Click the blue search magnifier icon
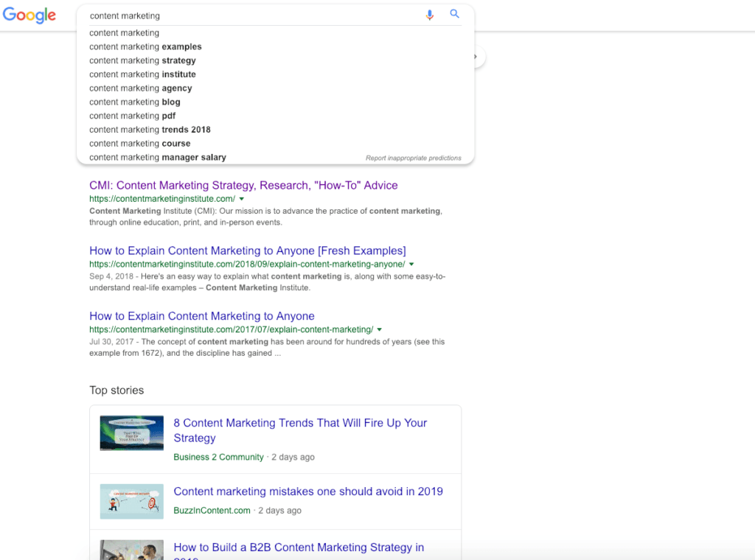The height and width of the screenshot is (560, 755). click(454, 14)
